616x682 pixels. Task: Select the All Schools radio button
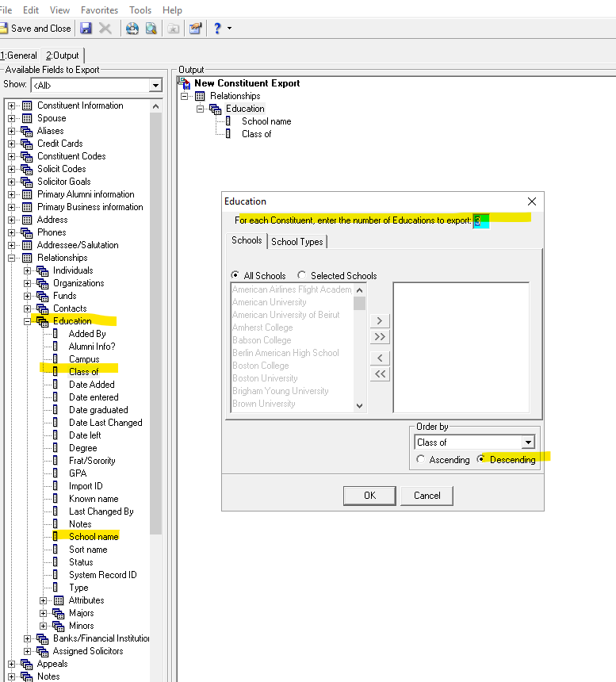235,275
